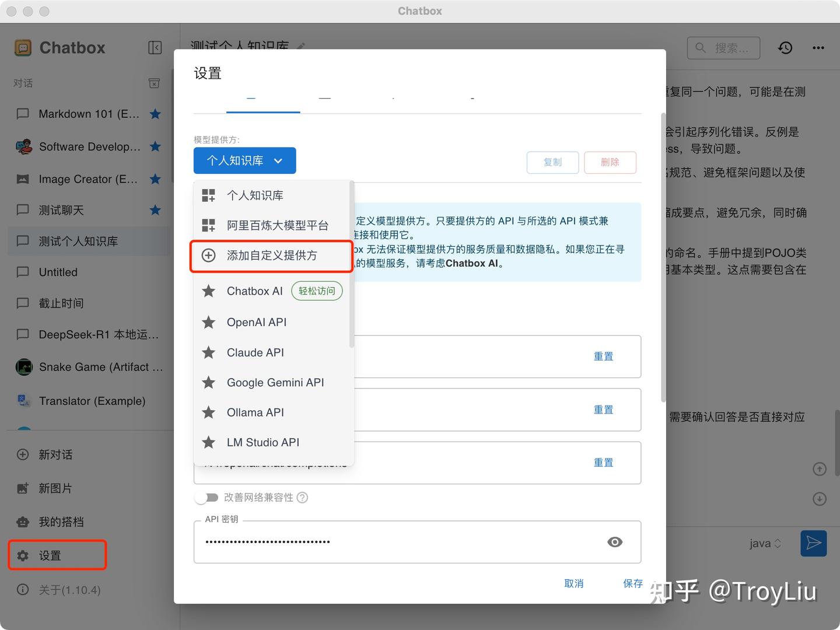Screen dimensions: 840x630
Task: Open chat history with the clock icon
Action: tap(785, 48)
